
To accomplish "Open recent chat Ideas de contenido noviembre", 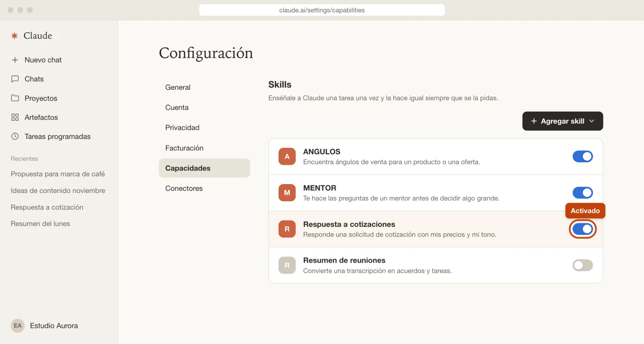I will pyautogui.click(x=59, y=191).
